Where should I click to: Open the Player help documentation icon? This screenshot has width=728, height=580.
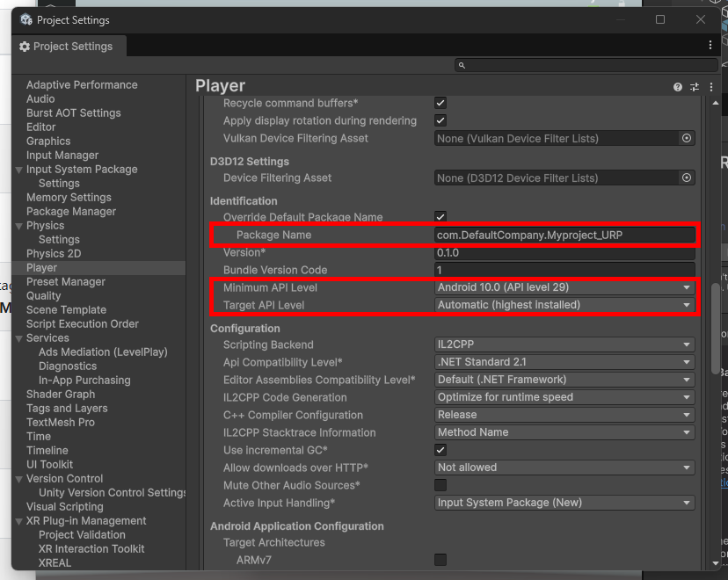pyautogui.click(x=677, y=87)
